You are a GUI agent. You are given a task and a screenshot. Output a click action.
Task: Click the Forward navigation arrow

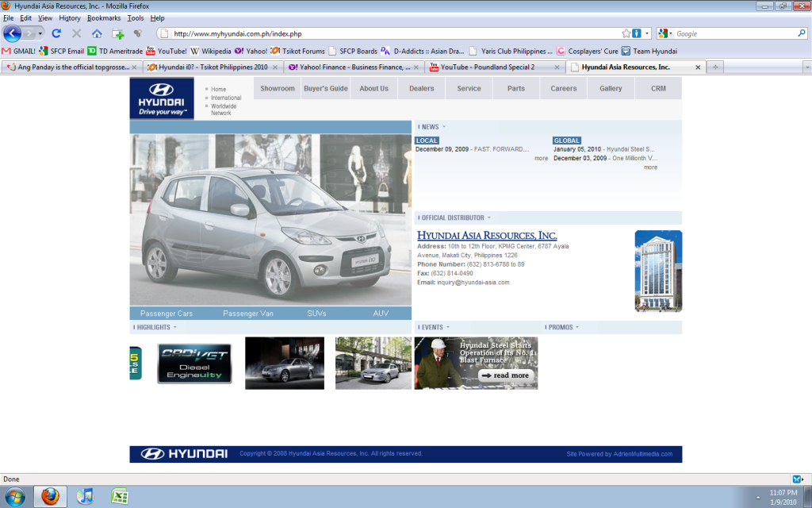[x=29, y=33]
